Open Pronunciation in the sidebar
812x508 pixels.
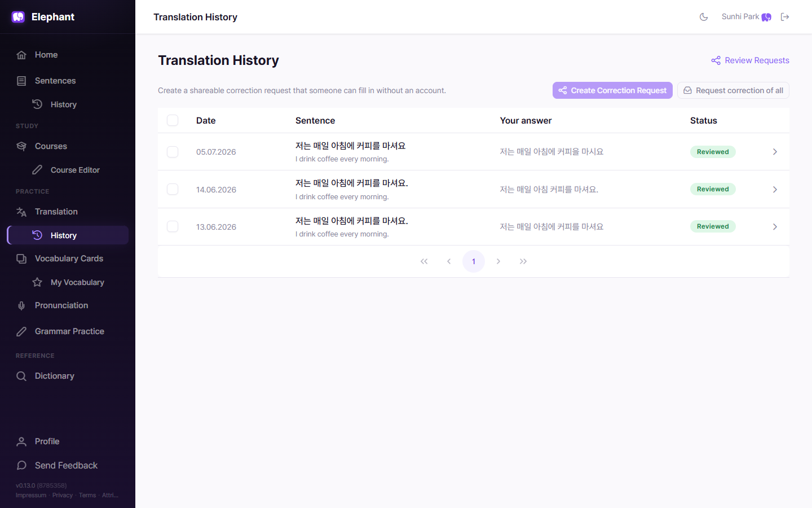68,305
